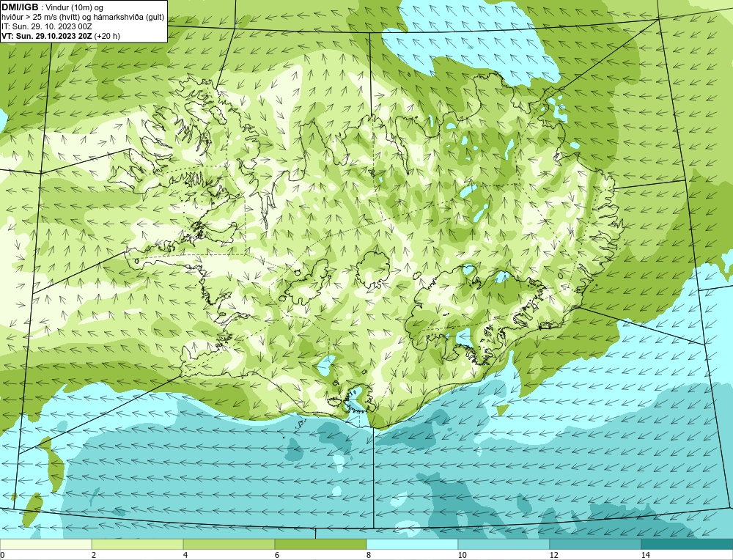
Task: Click the legend value label '0'
Action: (x=2, y=555)
